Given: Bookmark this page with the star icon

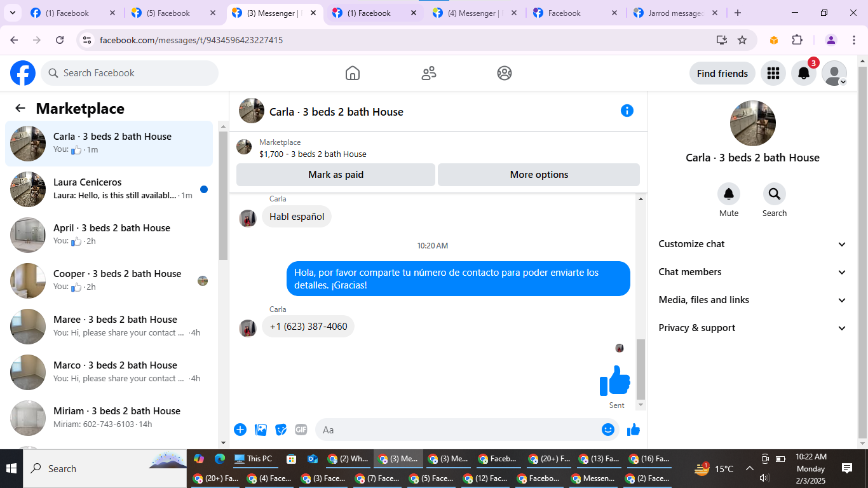Looking at the screenshot, I should pyautogui.click(x=742, y=40).
